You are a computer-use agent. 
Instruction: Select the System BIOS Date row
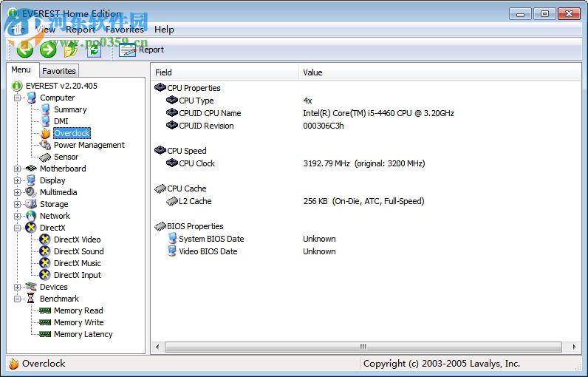(x=366, y=239)
